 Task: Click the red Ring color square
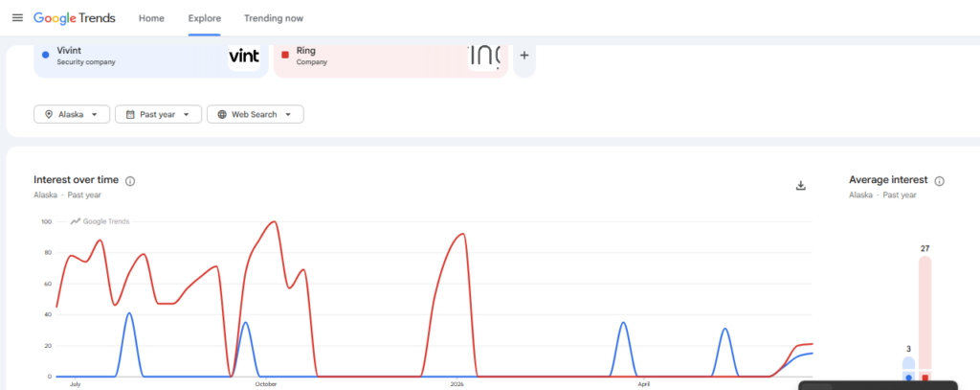click(x=285, y=55)
